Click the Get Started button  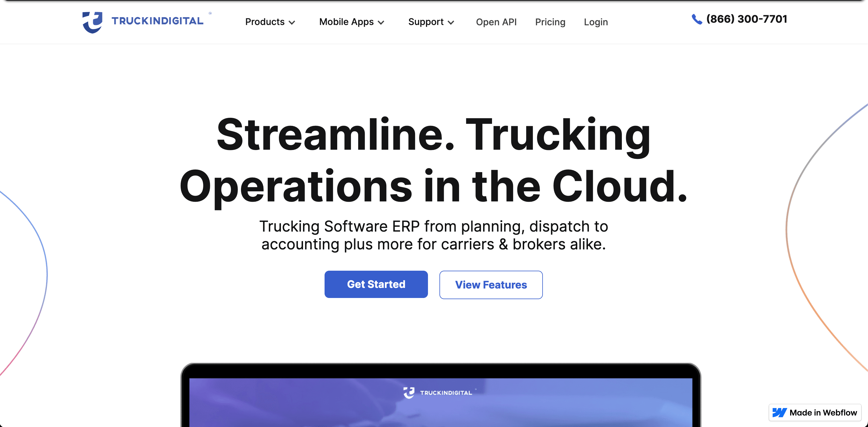click(376, 284)
